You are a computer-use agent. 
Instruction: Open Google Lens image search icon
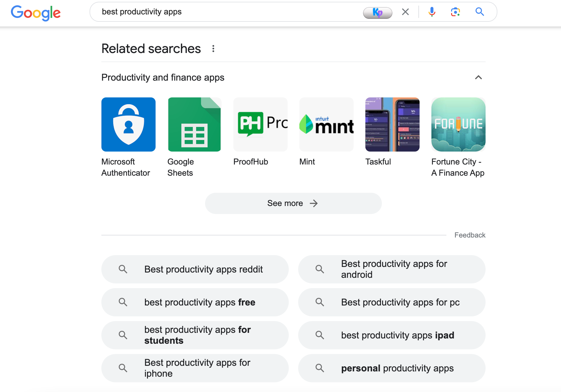(455, 12)
